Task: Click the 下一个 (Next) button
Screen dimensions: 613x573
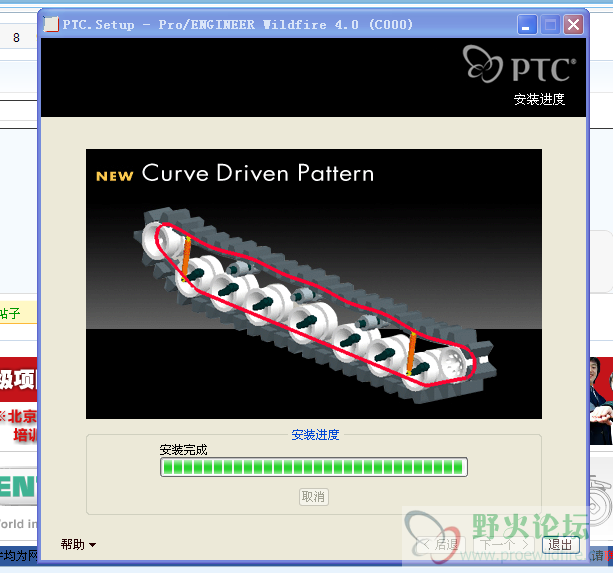Action: [x=504, y=544]
